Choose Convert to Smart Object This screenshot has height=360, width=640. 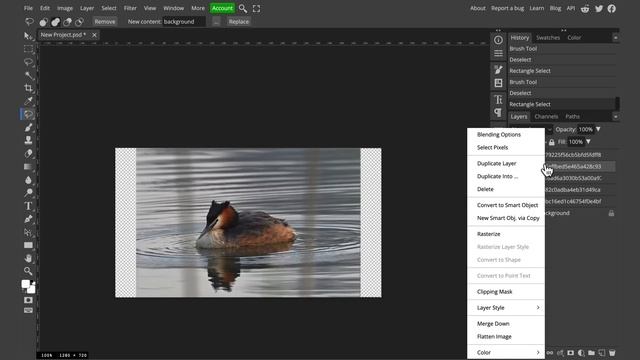pos(506,205)
